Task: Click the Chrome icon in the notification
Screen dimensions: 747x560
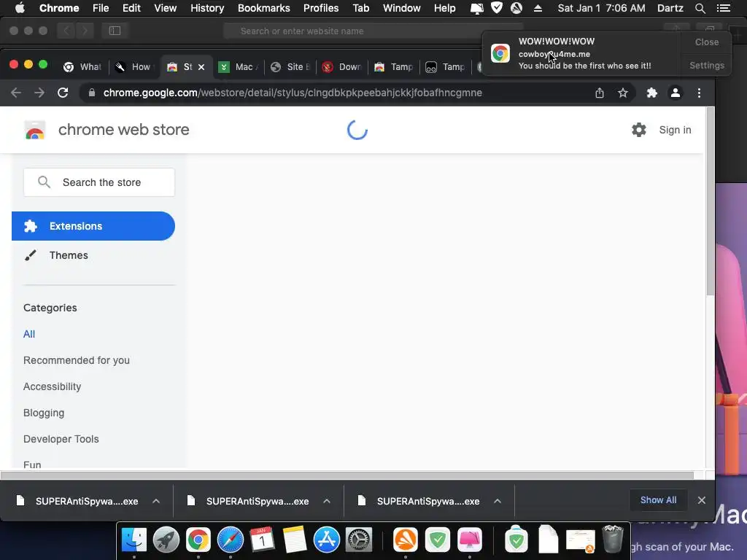Action: pyautogui.click(x=500, y=53)
